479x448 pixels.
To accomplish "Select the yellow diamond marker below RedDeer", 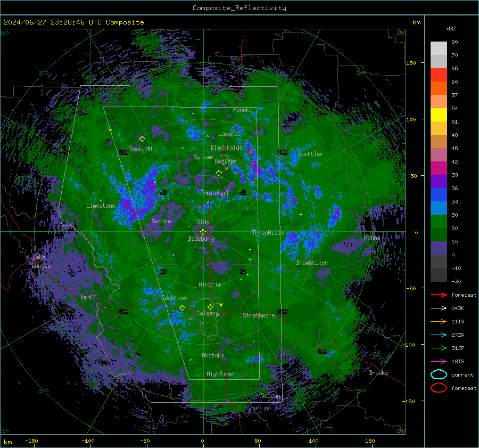I will (x=219, y=173).
